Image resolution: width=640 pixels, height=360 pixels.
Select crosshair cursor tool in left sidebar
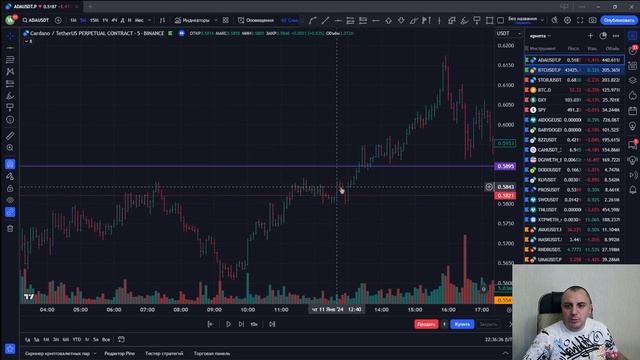pyautogui.click(x=10, y=36)
